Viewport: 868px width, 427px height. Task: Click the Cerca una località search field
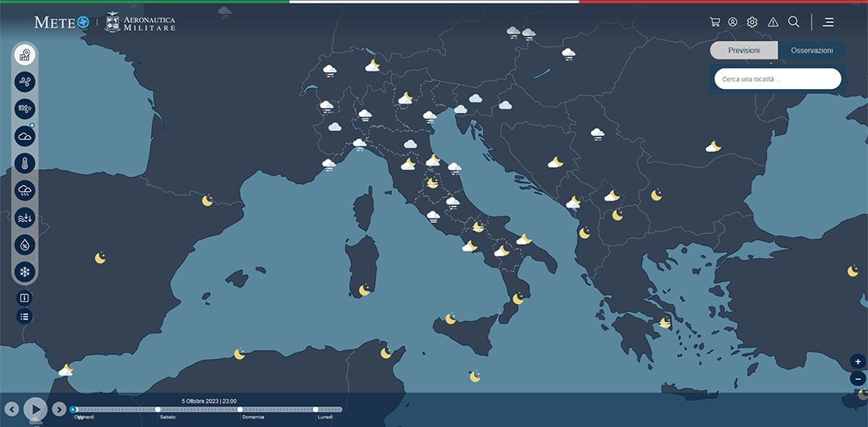coord(778,78)
